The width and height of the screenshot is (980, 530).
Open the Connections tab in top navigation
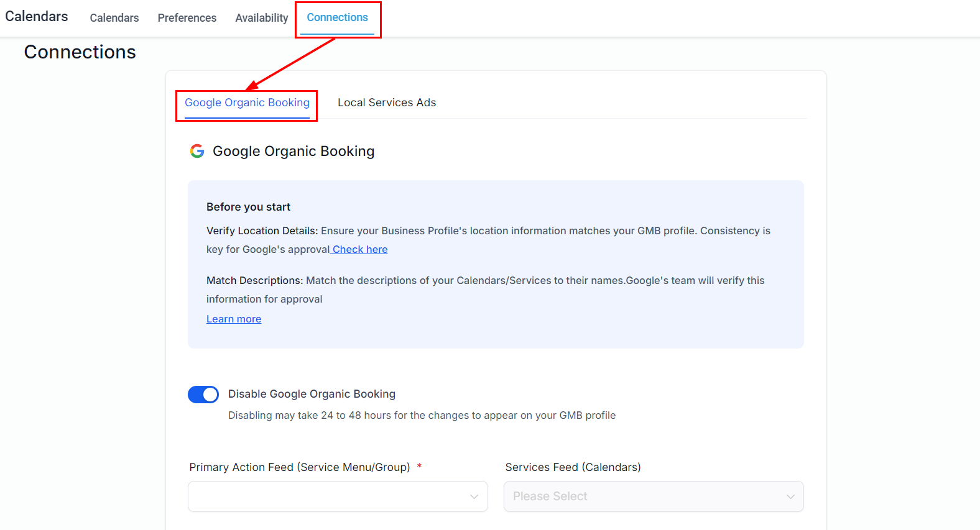337,17
